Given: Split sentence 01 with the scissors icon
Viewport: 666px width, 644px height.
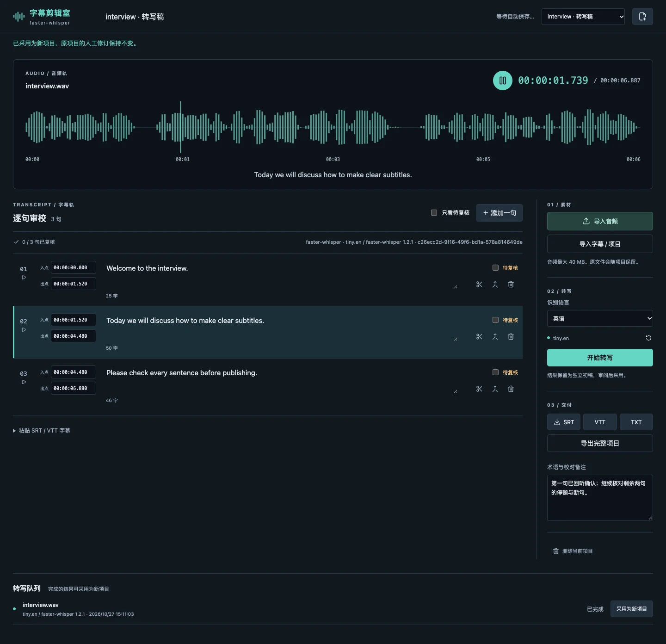Looking at the screenshot, I should (479, 285).
